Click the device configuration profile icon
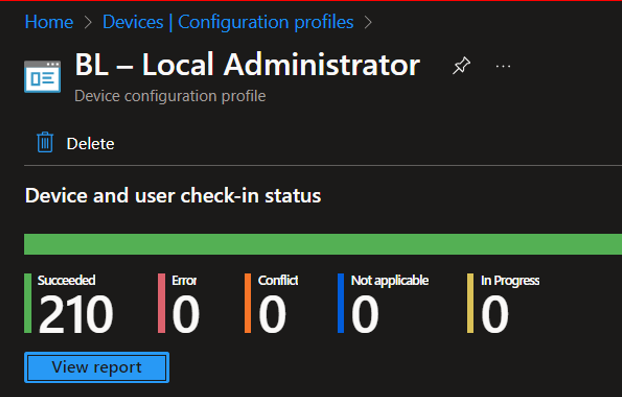This screenshot has height=397, width=622. [x=42, y=77]
